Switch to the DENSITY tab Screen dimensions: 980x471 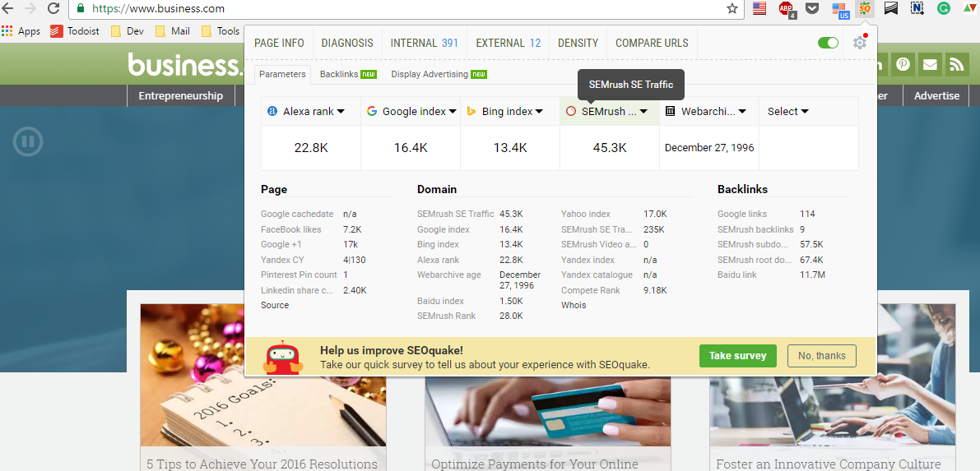click(578, 43)
